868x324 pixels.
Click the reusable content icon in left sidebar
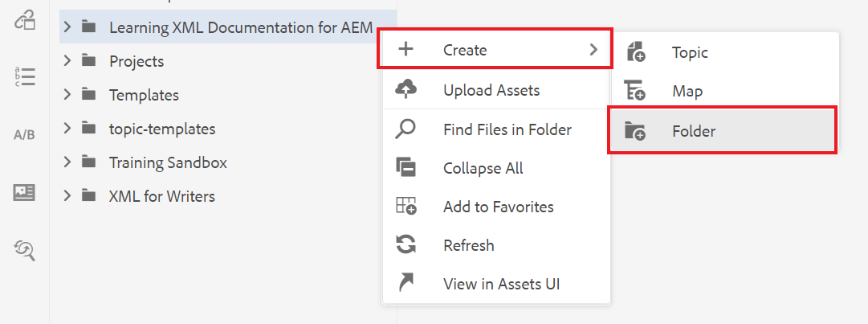point(25,22)
